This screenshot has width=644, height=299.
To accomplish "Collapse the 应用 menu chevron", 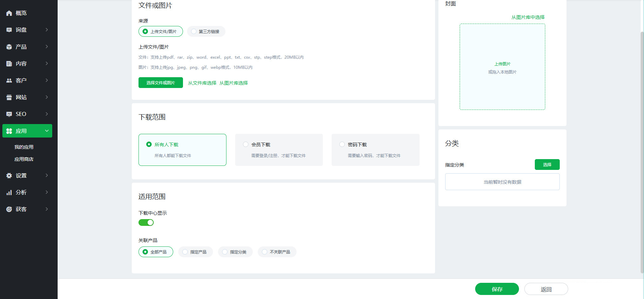I will (x=47, y=131).
